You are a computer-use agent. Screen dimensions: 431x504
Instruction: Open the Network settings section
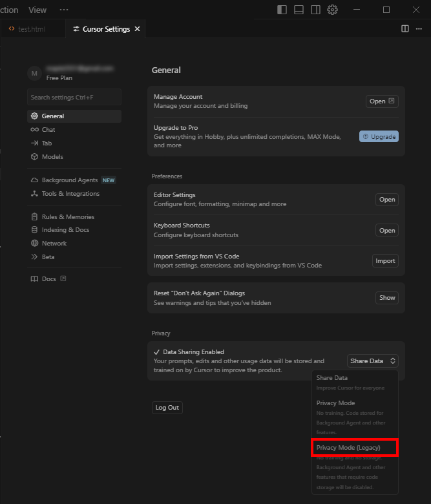pos(74,244)
